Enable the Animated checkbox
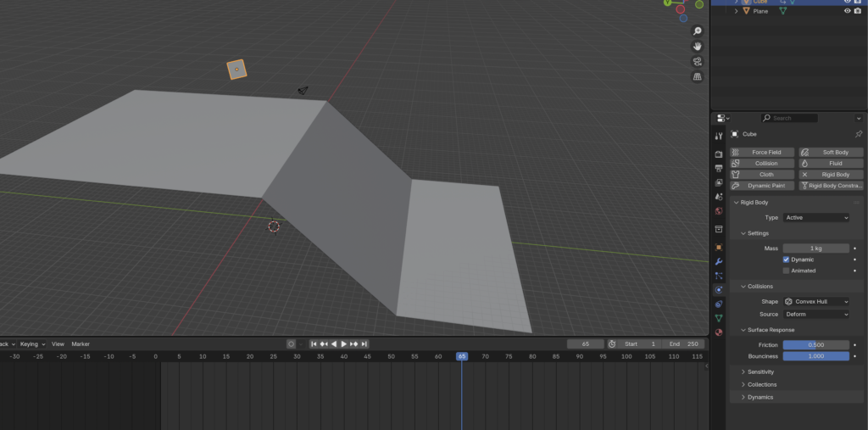This screenshot has width=868, height=430. click(787, 271)
